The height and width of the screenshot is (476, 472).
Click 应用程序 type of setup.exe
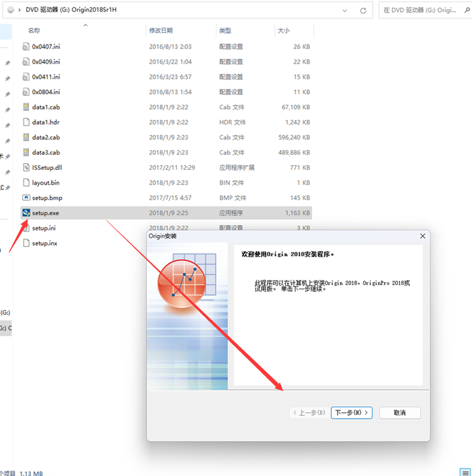pyautogui.click(x=231, y=213)
